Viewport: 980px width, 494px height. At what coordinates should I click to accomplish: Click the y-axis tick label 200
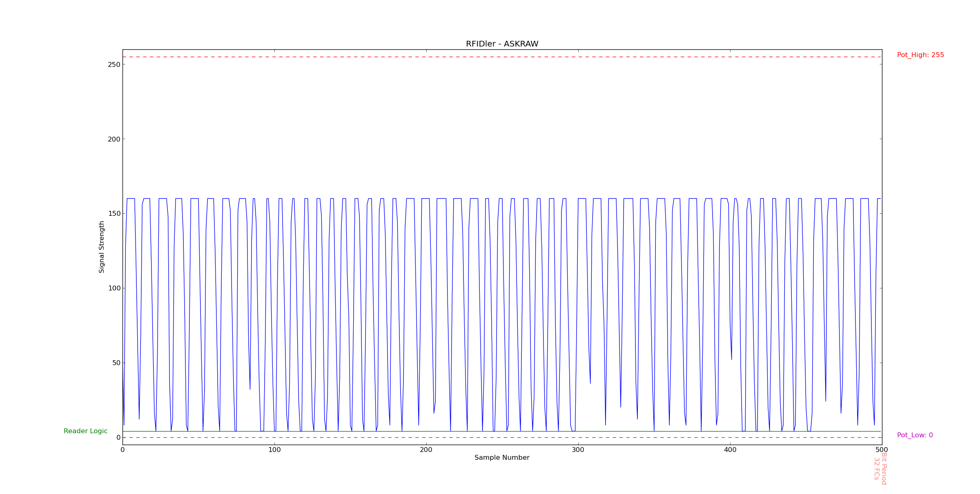114,139
